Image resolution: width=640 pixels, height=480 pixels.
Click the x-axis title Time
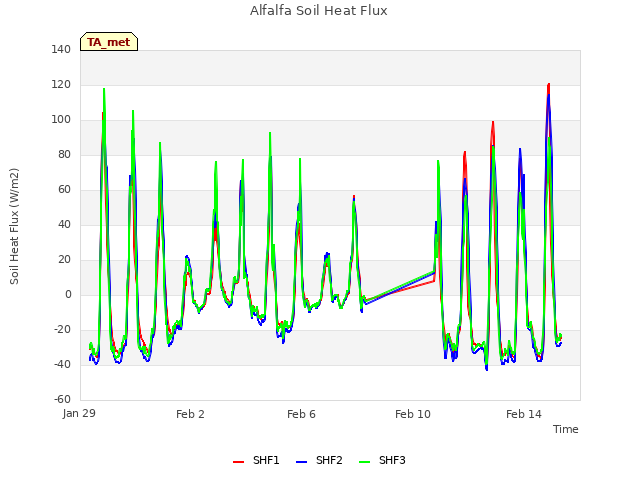(x=566, y=429)
